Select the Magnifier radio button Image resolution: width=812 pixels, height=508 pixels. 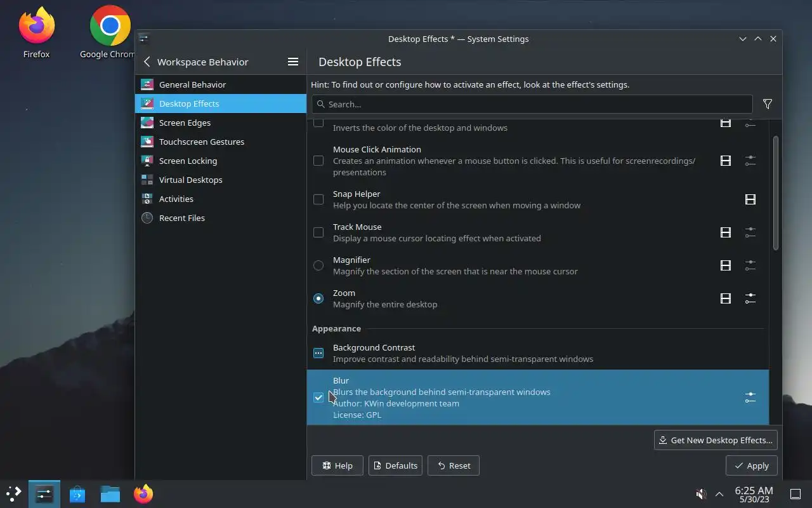click(x=318, y=265)
